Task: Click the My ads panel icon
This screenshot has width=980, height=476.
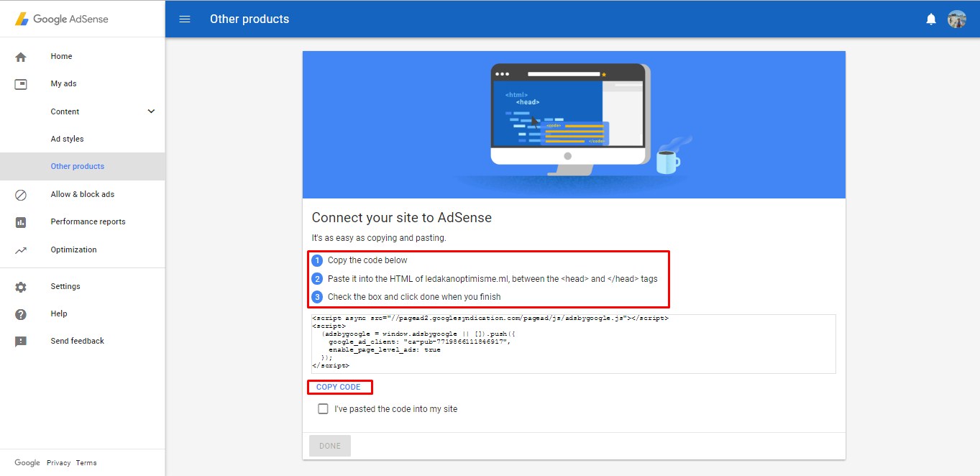Action: coord(21,84)
